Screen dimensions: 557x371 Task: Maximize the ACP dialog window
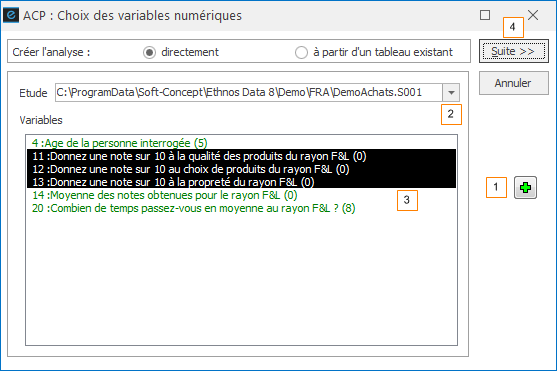pos(485,15)
